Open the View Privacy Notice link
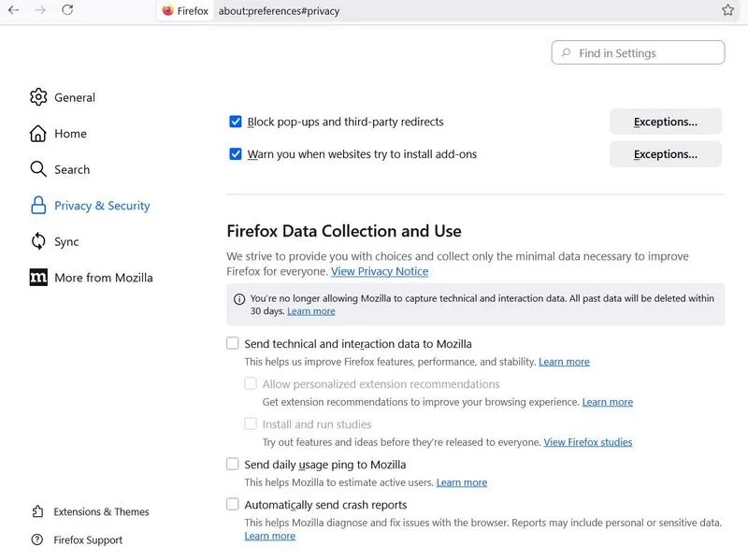Screen dimensions: 748x560 click(380, 271)
